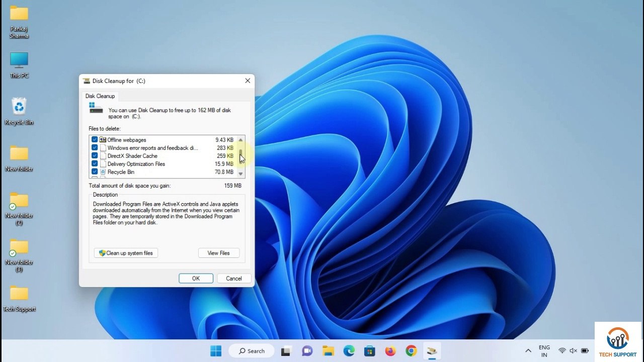Select the Tech Support desktop folder
The height and width of the screenshot is (362, 644).
pyautogui.click(x=19, y=299)
